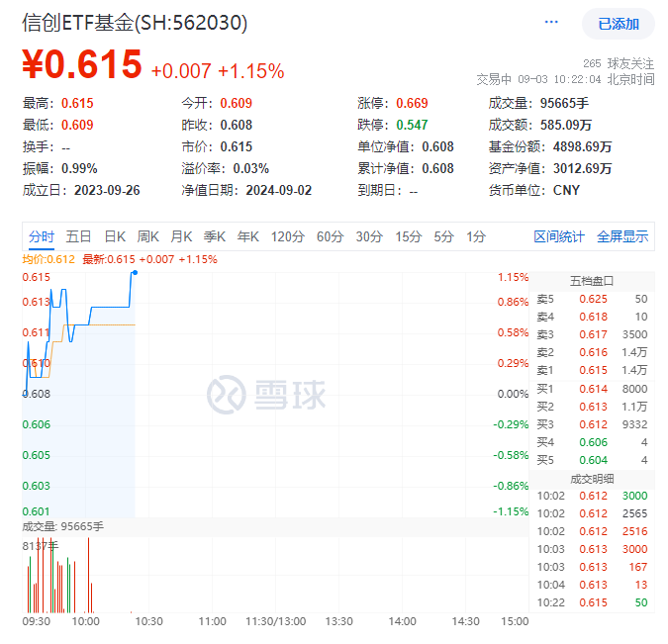668x644 pixels.
Task: Open the 季K chart tab
Action: [215, 236]
